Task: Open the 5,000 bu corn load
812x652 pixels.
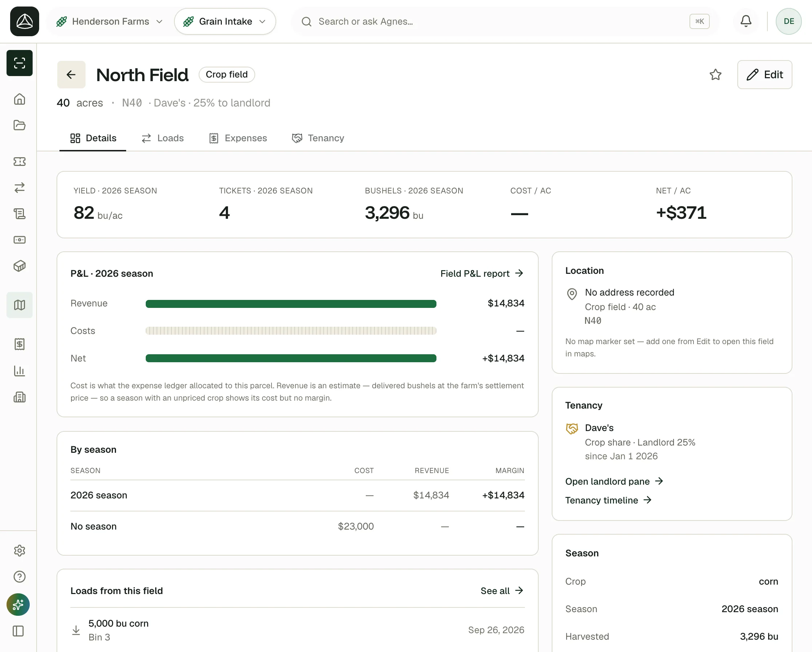Action: [298, 630]
